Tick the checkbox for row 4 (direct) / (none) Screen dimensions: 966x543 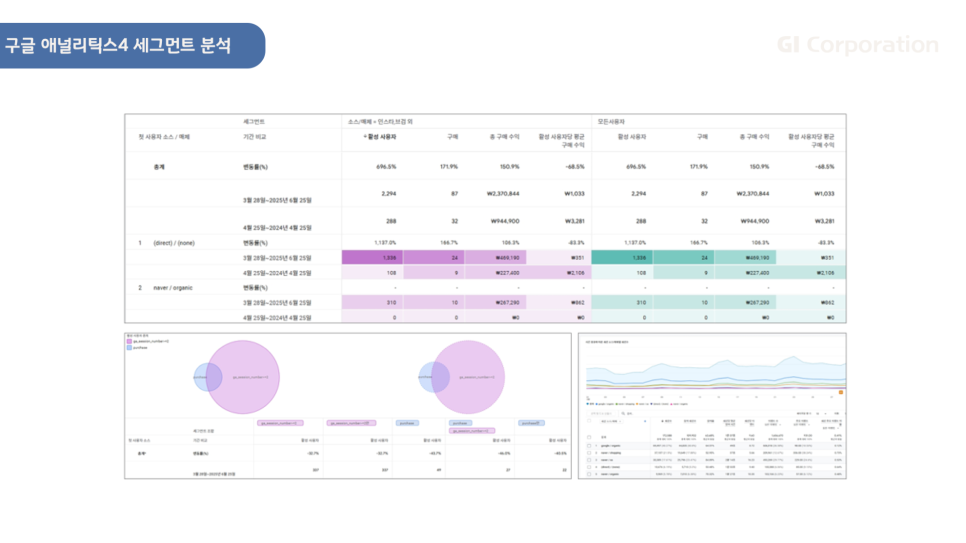pyautogui.click(x=589, y=467)
